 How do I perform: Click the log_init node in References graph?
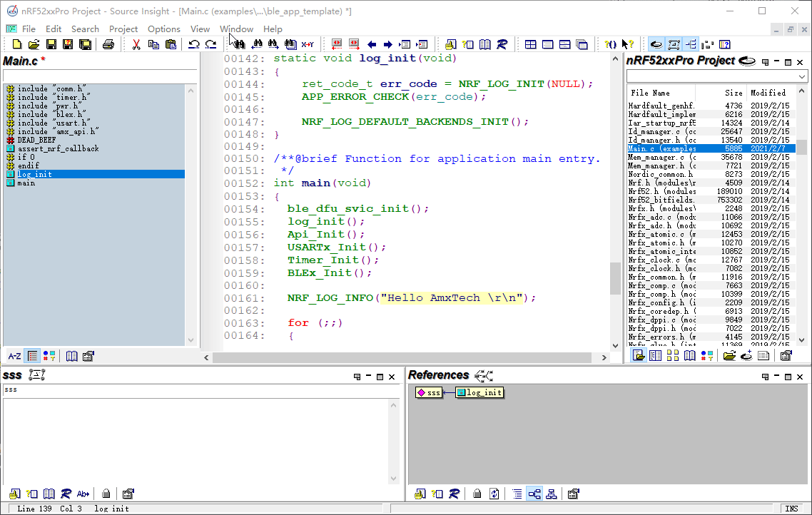[479, 392]
